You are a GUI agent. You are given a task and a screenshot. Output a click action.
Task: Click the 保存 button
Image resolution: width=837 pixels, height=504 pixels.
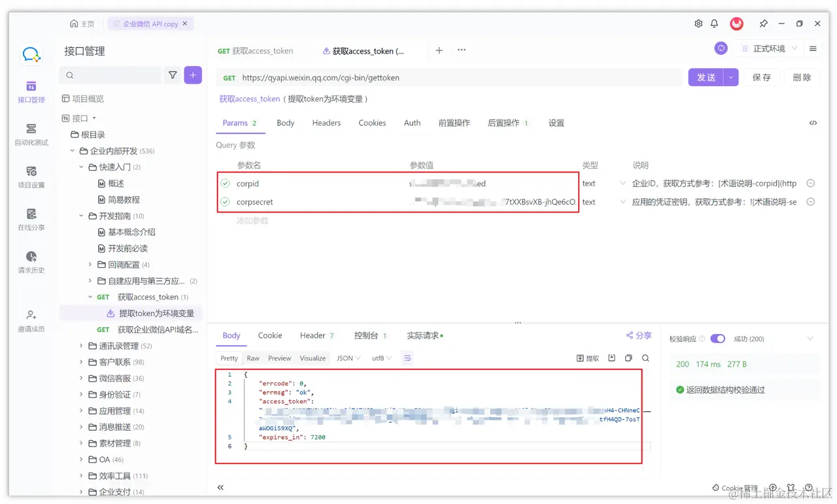(761, 77)
